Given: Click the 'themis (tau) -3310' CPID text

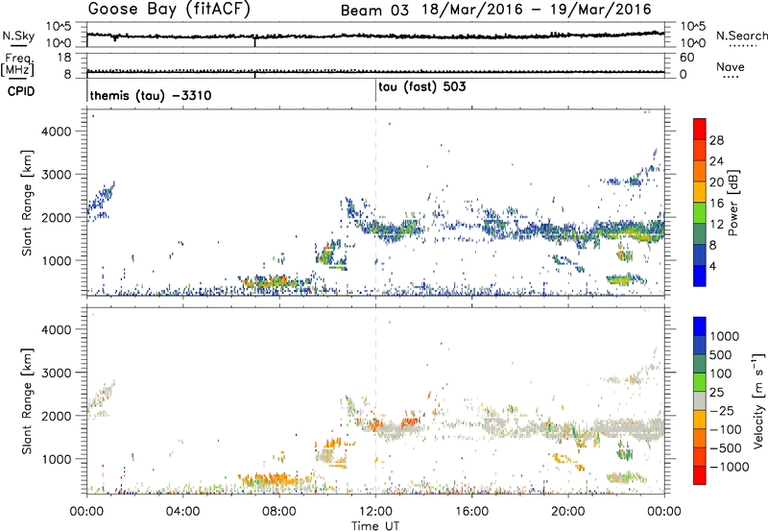Looking at the screenshot, I should [151, 95].
